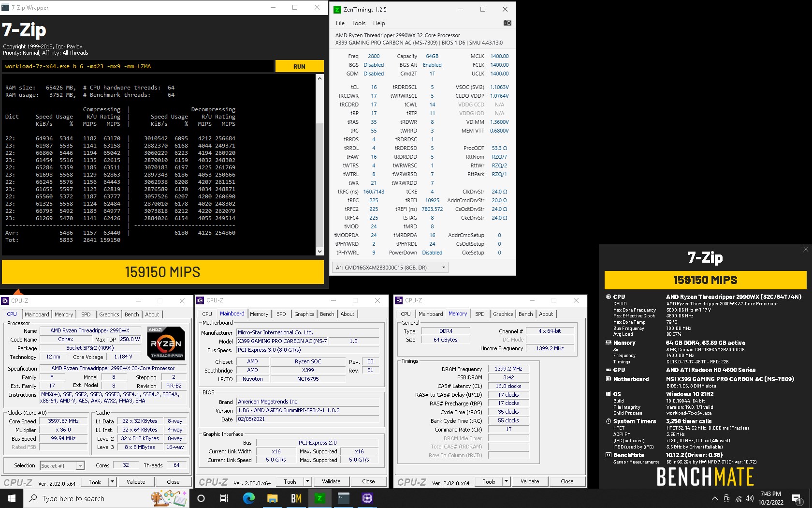Expand Tools dropdown arrow in CPU window

[x=112, y=481]
